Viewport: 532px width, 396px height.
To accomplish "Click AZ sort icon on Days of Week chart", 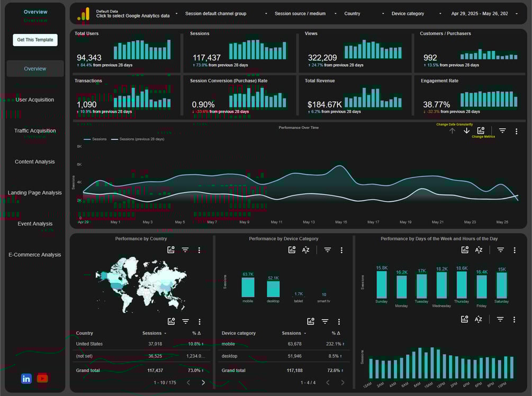I will click(x=479, y=250).
